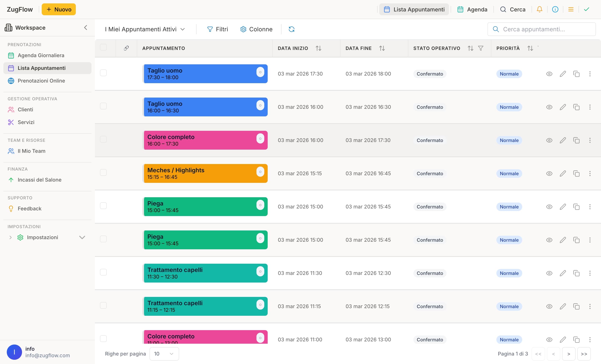Click the edit pencil on first Taglio uomo row
Image resolution: width=601 pixels, height=364 pixels.
pyautogui.click(x=563, y=74)
